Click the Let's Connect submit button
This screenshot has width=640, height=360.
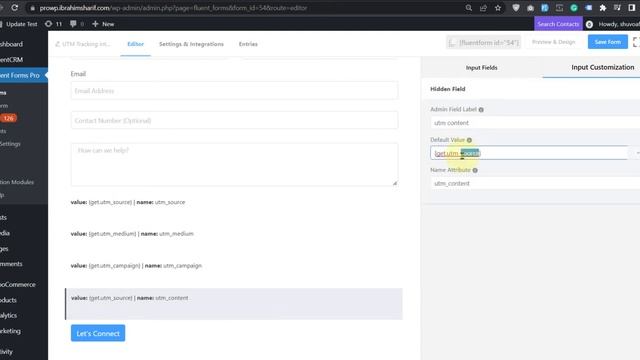point(98,333)
